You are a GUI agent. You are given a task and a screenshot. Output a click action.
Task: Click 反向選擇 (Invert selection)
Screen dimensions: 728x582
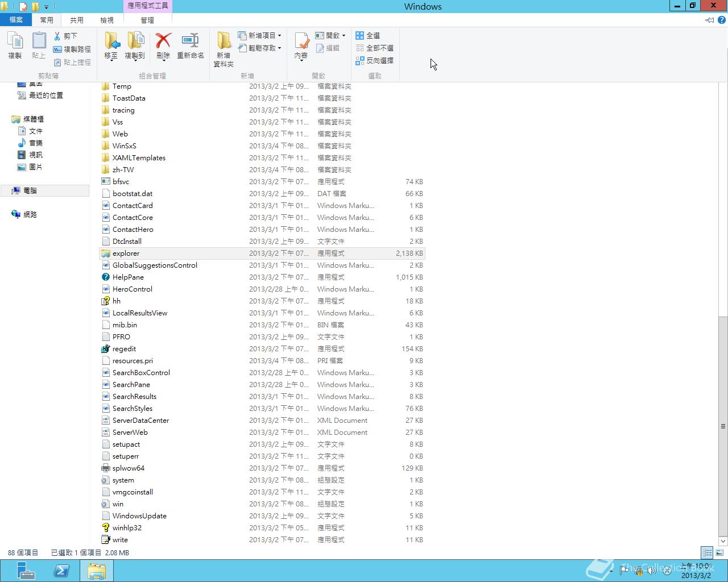tap(374, 60)
